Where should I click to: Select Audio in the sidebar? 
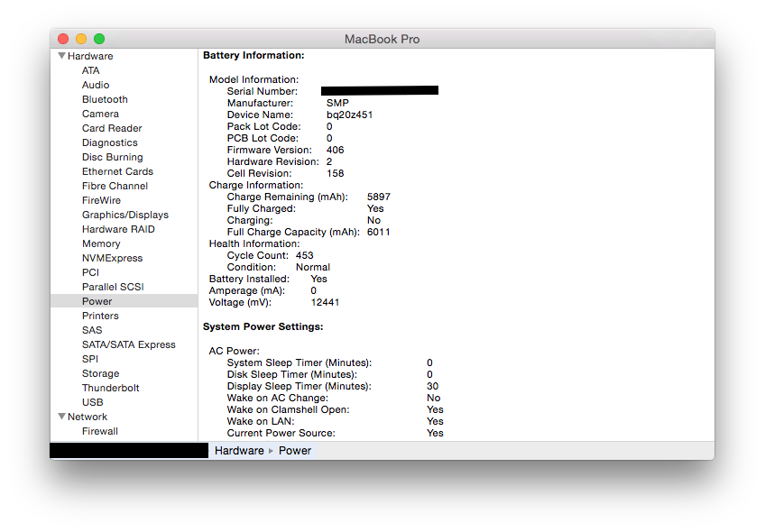96,85
